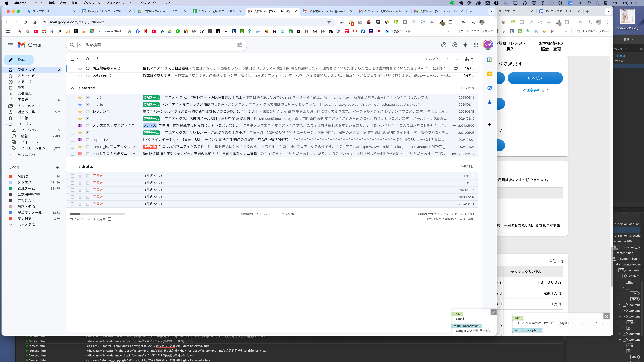This screenshot has width=644, height=362.
Task: Select the 埼玉熊谷ちゃんこ email checkbox
Action: pos(72,68)
